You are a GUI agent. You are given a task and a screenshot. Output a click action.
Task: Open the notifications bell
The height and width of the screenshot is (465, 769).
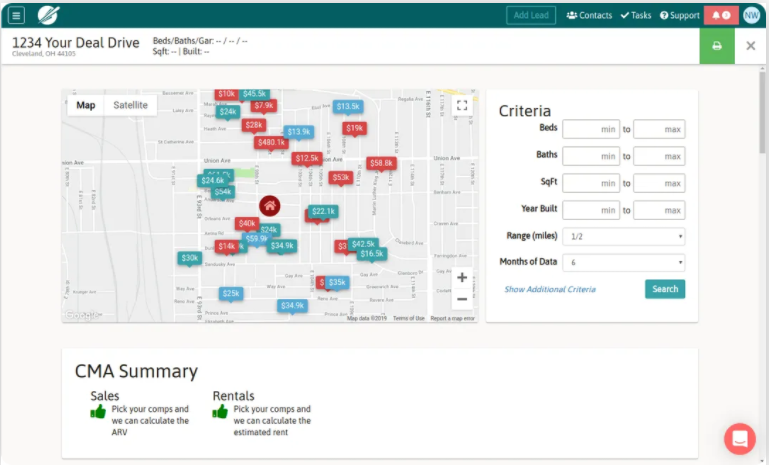coord(721,15)
